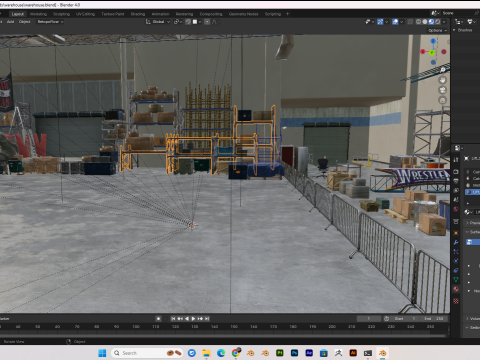Click the Scene name field

pyautogui.click(x=457, y=13)
